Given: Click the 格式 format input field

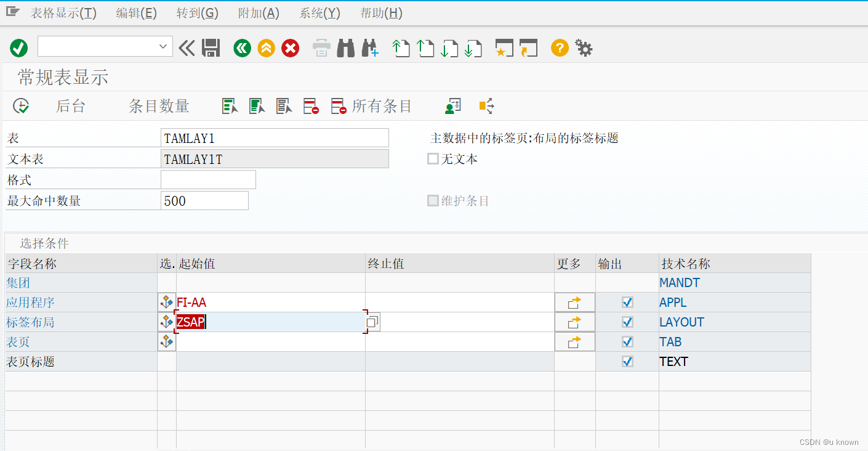Looking at the screenshot, I should [x=208, y=180].
